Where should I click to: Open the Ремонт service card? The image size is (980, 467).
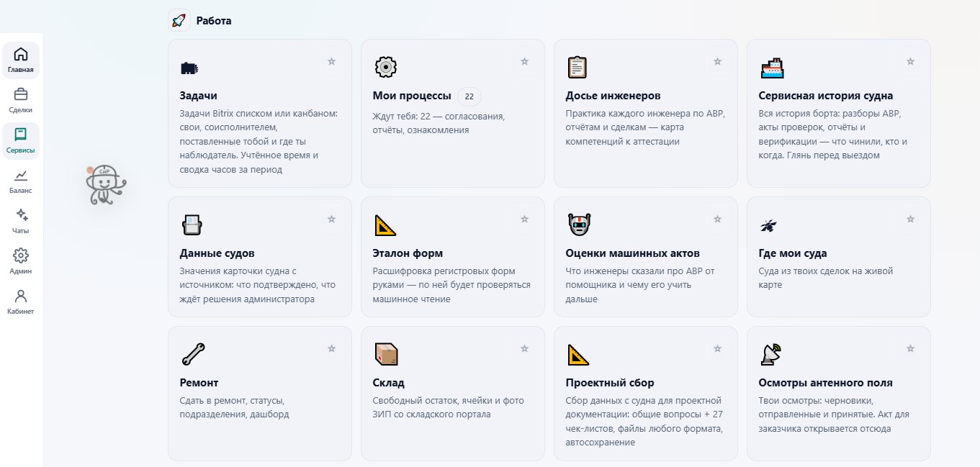[x=260, y=394]
